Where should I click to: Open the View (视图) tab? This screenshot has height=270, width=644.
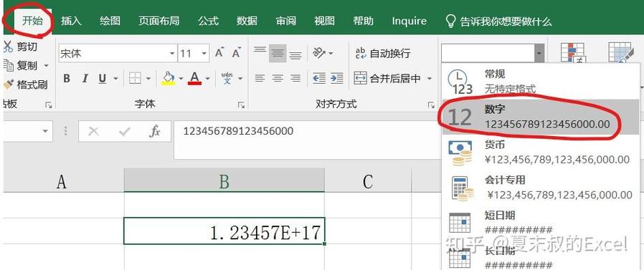coord(324,21)
